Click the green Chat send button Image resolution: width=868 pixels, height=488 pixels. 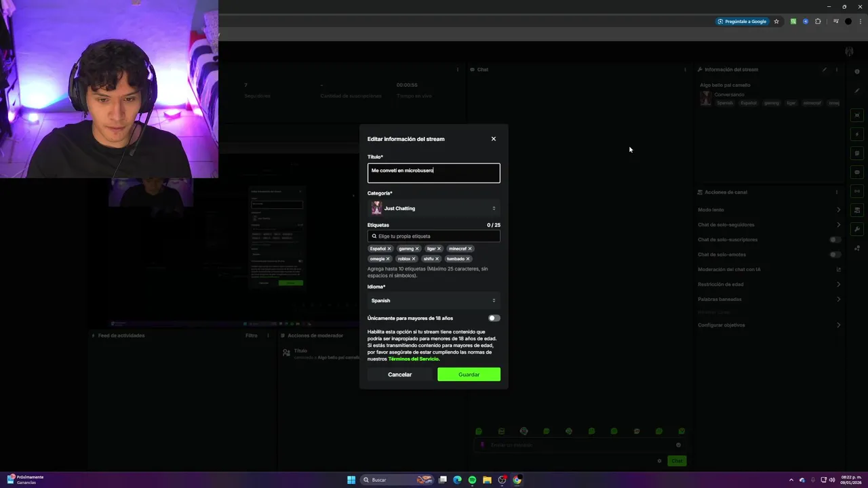pos(677,461)
